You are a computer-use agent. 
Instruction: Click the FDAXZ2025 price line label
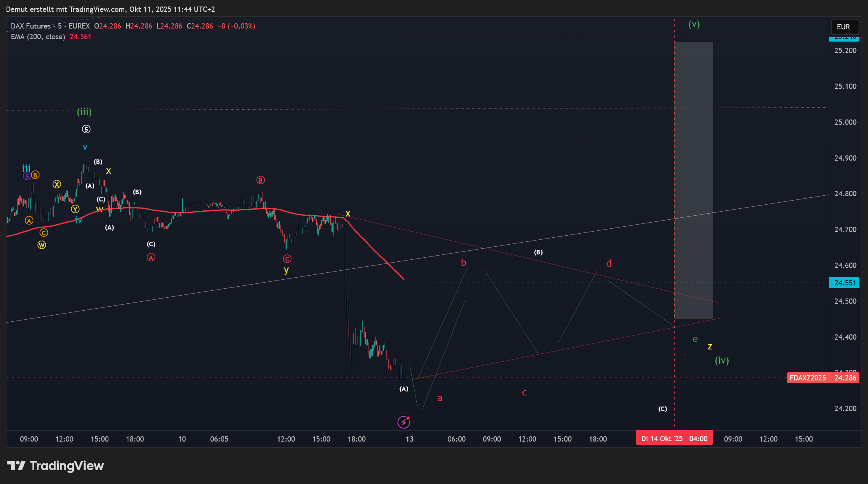click(807, 378)
